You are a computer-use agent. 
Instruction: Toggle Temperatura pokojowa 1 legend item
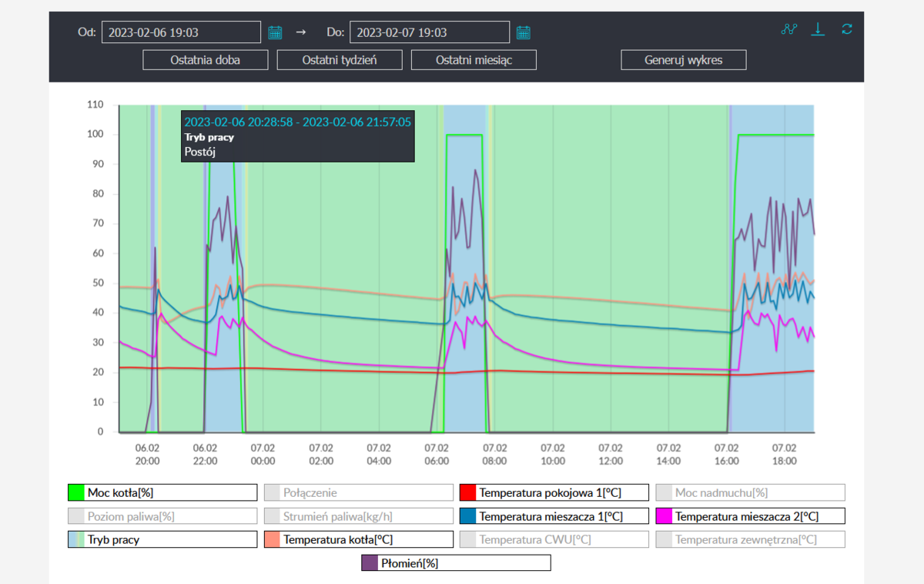[x=554, y=493]
